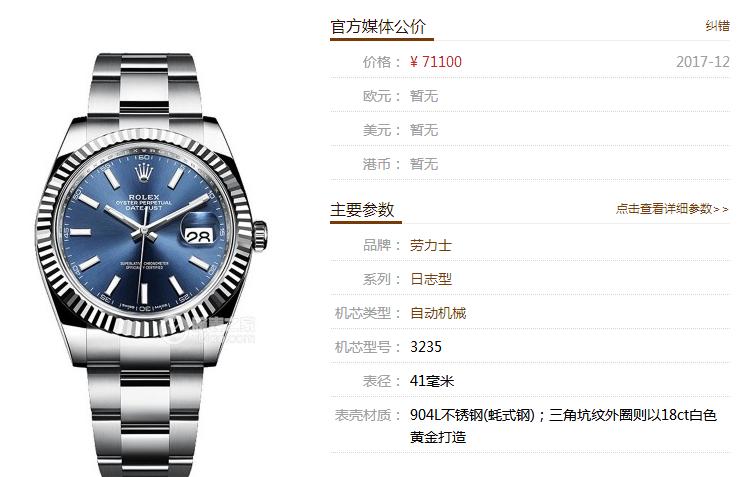The width and height of the screenshot is (751, 477).
Task: Click the 41毫米 case diameter value
Action: coord(432,381)
